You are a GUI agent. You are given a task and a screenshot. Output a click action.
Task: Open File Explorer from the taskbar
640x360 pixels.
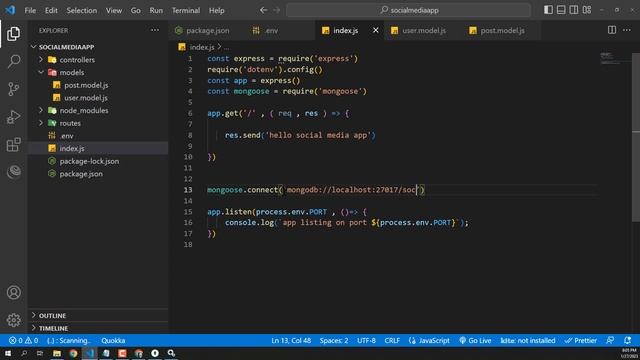[x=57, y=353]
